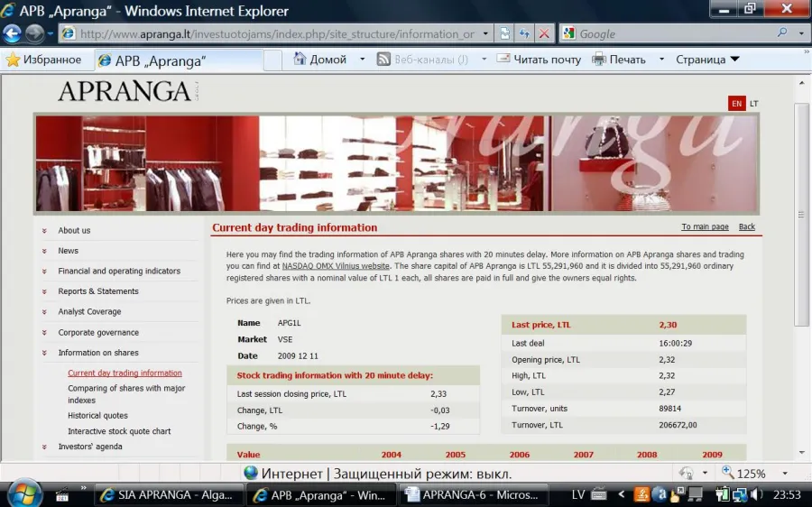
Task: Open the search provider dropdown arrow
Action: [801, 33]
